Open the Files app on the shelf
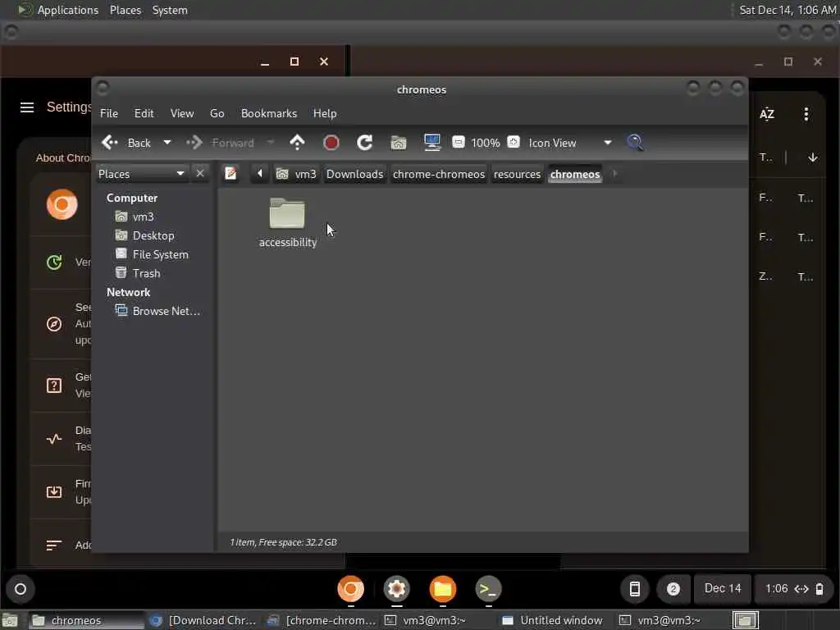This screenshot has height=630, width=840. [x=442, y=589]
